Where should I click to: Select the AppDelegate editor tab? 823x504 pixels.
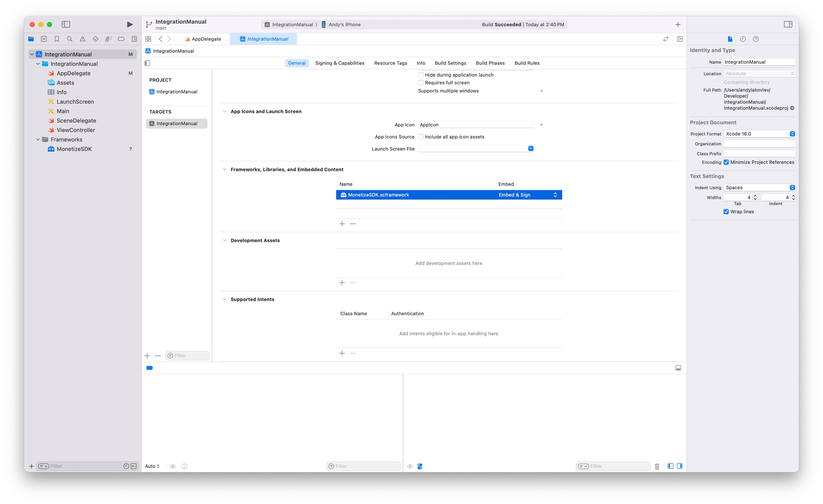click(x=203, y=39)
